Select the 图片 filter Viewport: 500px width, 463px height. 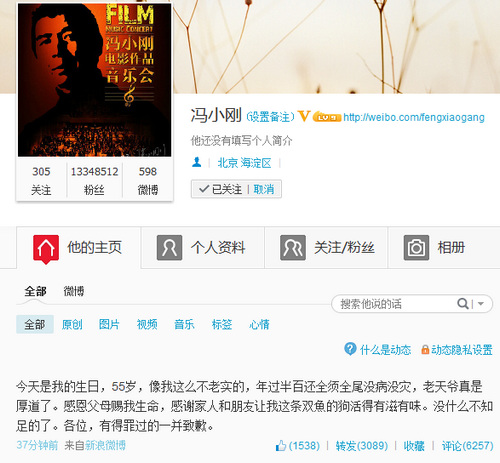(x=109, y=324)
